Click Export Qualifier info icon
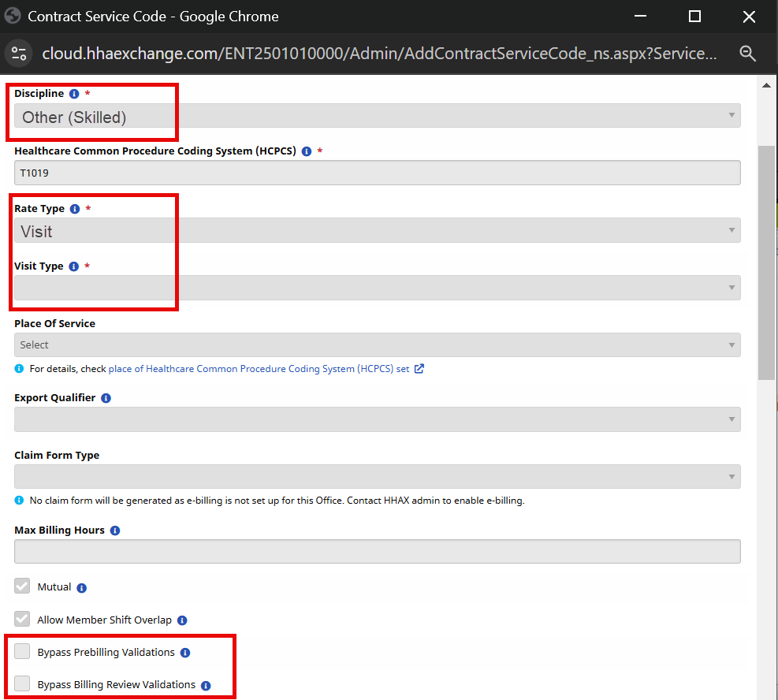 point(106,398)
